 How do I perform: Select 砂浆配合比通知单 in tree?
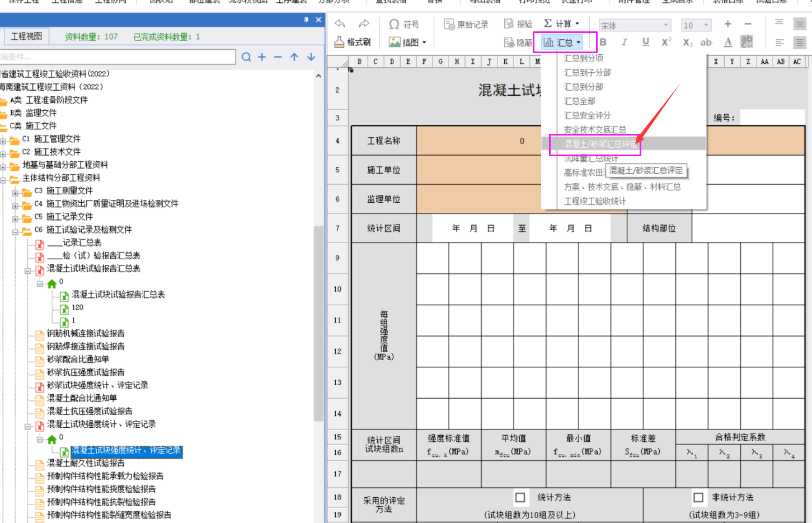[78, 359]
